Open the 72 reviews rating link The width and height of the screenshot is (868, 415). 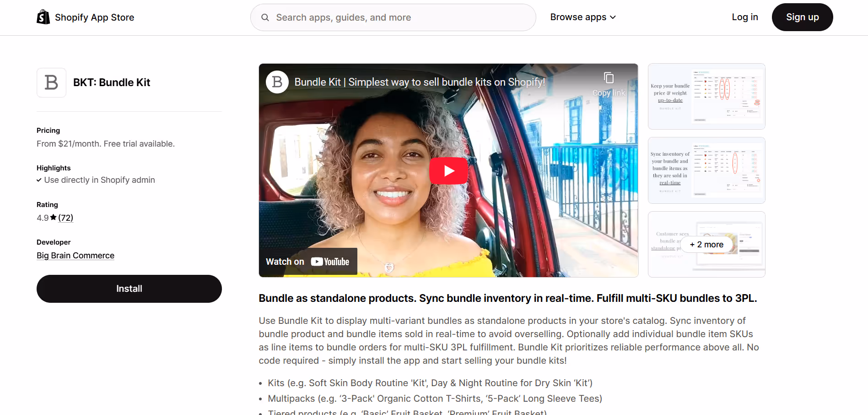66,218
